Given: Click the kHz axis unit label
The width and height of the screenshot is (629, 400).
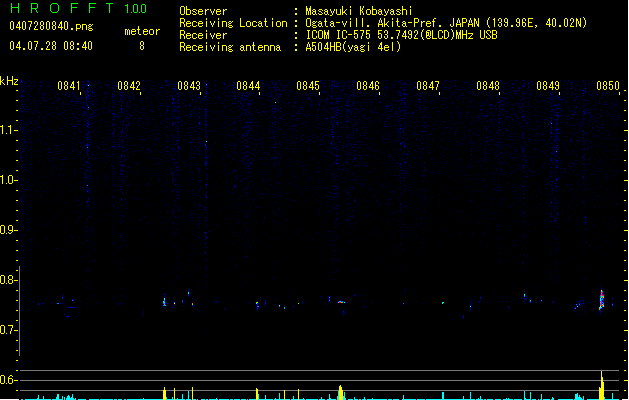Looking at the screenshot, I should (9, 81).
